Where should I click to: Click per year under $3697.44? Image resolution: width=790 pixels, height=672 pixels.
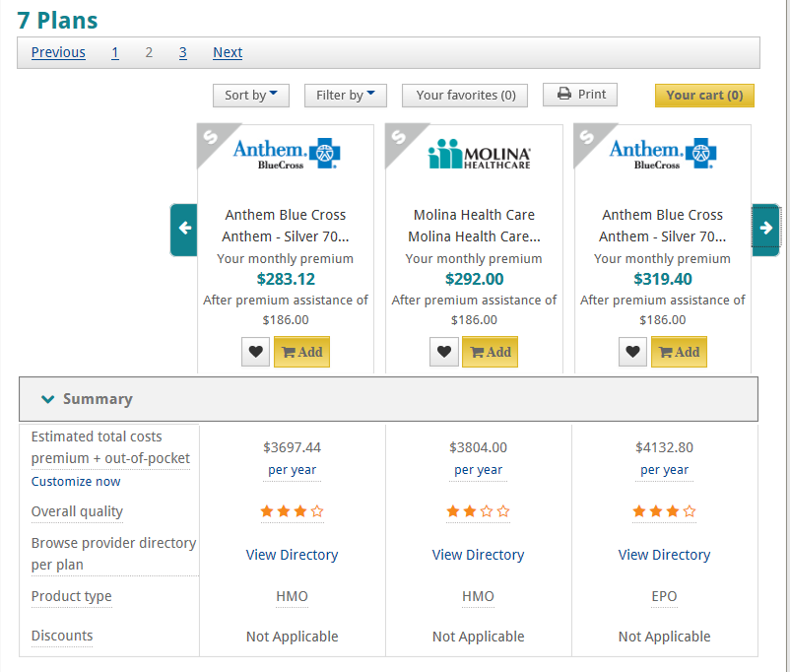pyautogui.click(x=293, y=470)
